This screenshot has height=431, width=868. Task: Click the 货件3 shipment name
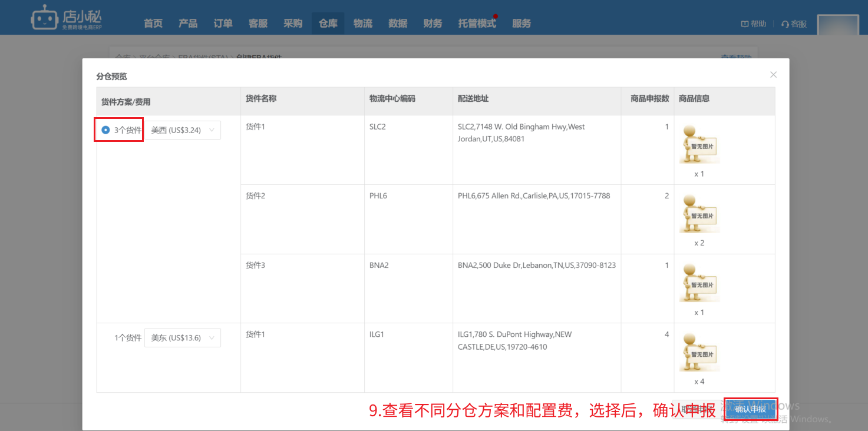[x=255, y=265]
